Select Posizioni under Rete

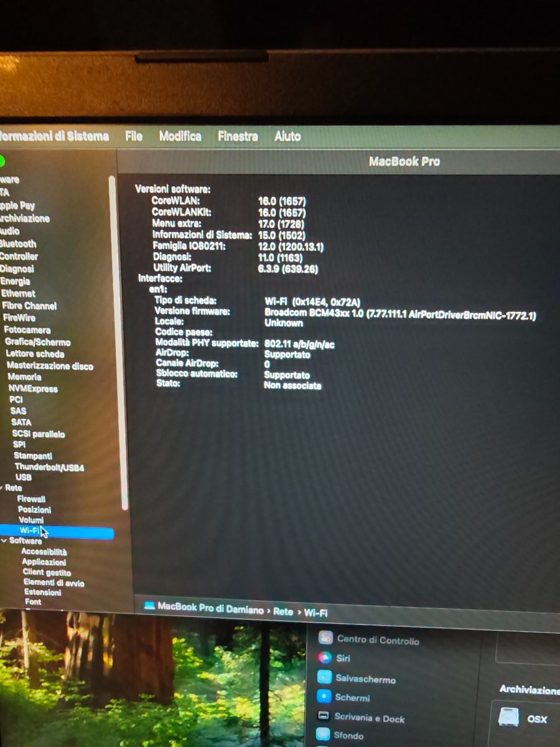pos(35,510)
